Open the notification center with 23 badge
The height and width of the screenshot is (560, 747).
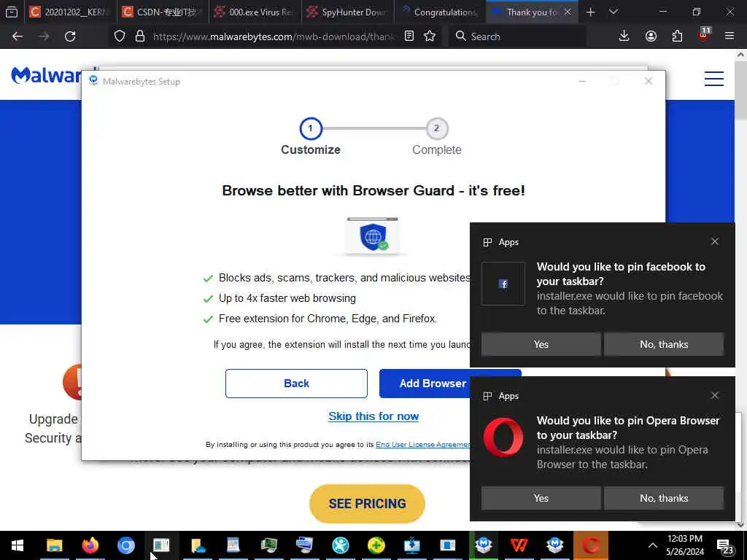coord(726,546)
